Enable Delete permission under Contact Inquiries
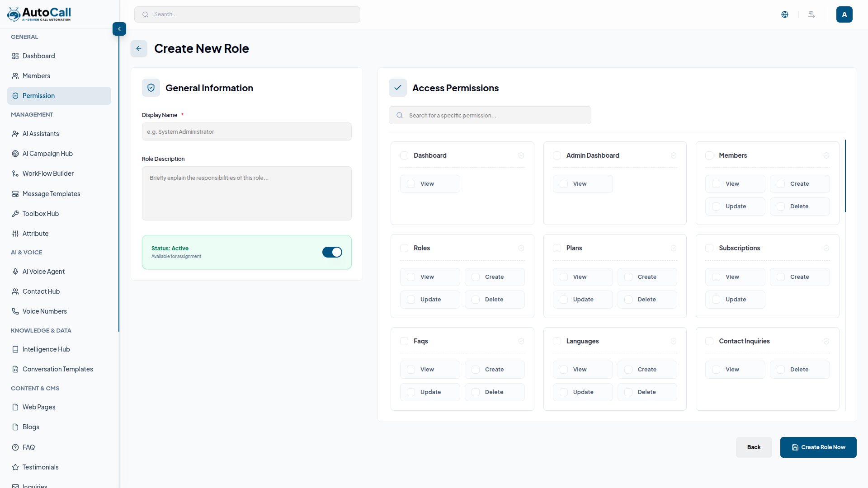Image resolution: width=868 pixels, height=488 pixels. (781, 370)
